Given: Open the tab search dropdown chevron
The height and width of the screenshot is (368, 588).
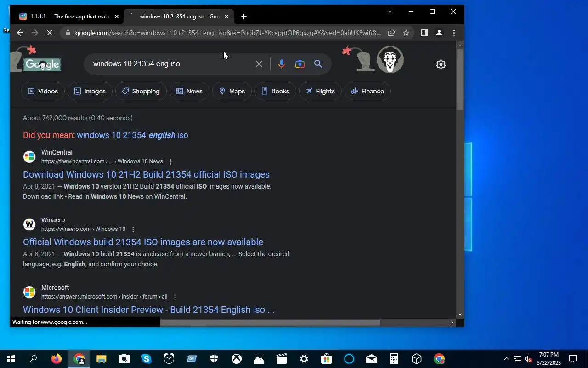Looking at the screenshot, I should 390,11.
